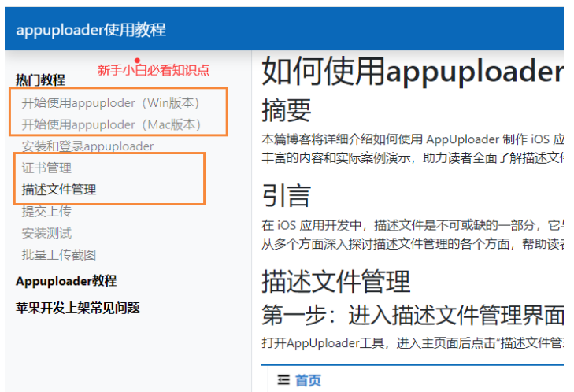Click the paragraph starting 打开AppUploader工具
574x392 pixels.
[x=413, y=343]
